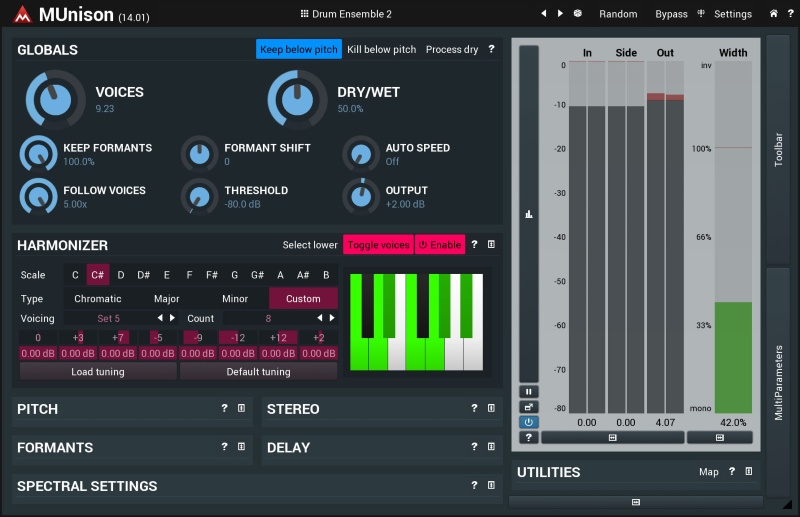Screen dimensions: 800x517
Task: Increase voice Count arrow
Action: [332, 317]
